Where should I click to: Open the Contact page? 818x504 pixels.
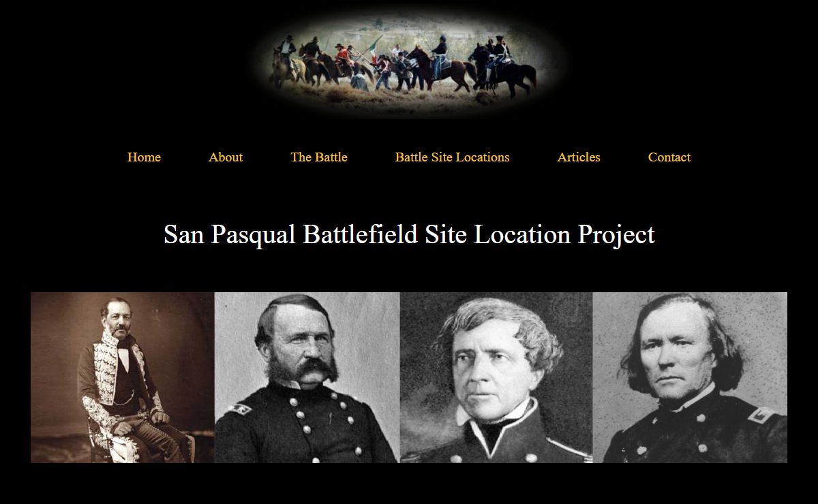[x=669, y=157]
